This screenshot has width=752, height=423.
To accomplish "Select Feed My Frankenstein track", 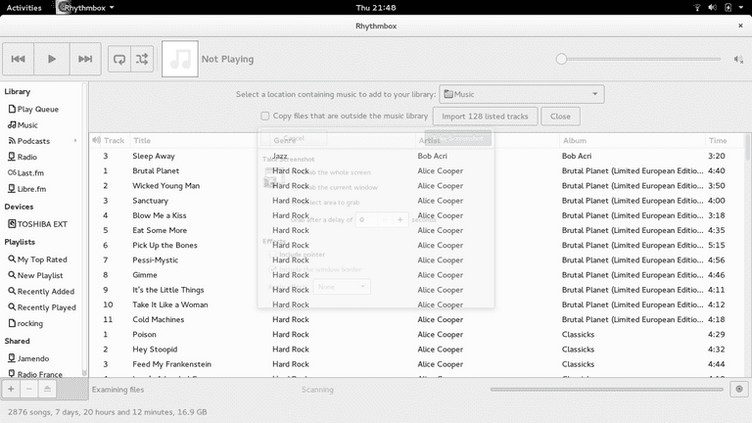I will point(172,364).
